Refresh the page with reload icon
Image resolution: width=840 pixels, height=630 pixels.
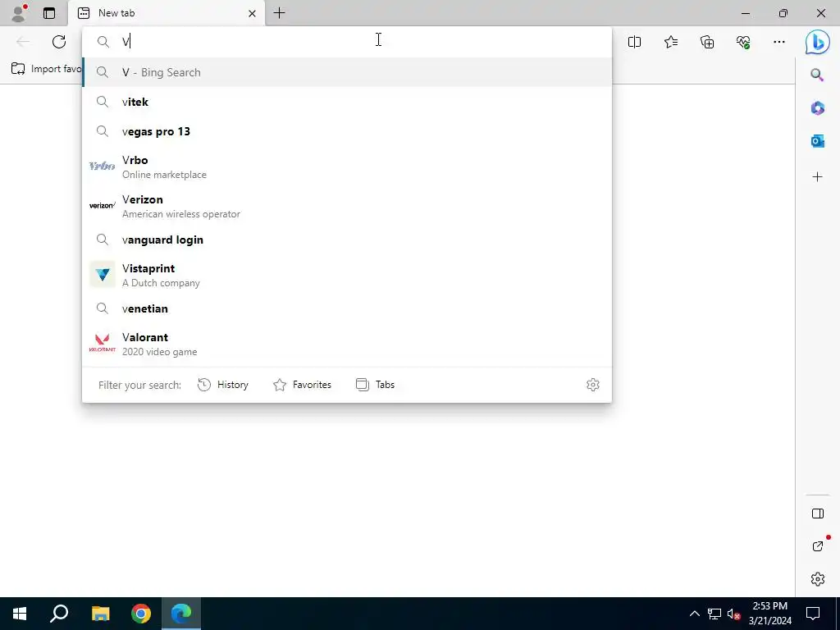(x=59, y=42)
